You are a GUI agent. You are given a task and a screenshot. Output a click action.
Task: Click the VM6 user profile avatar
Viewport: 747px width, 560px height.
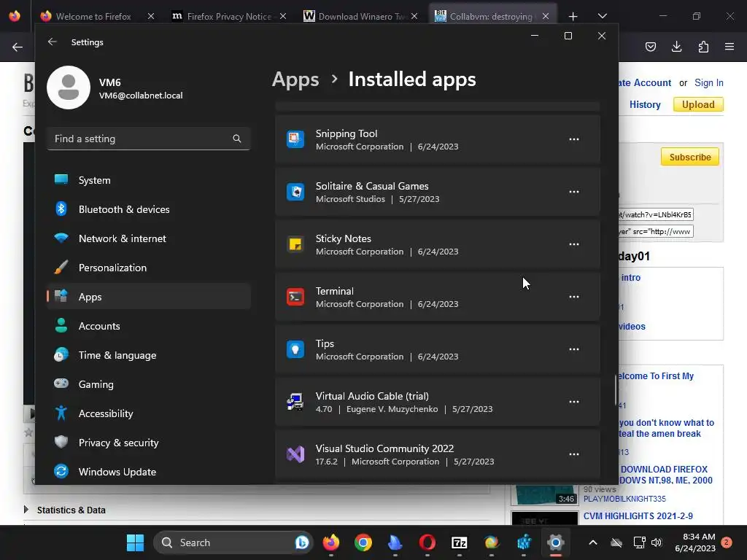(69, 87)
